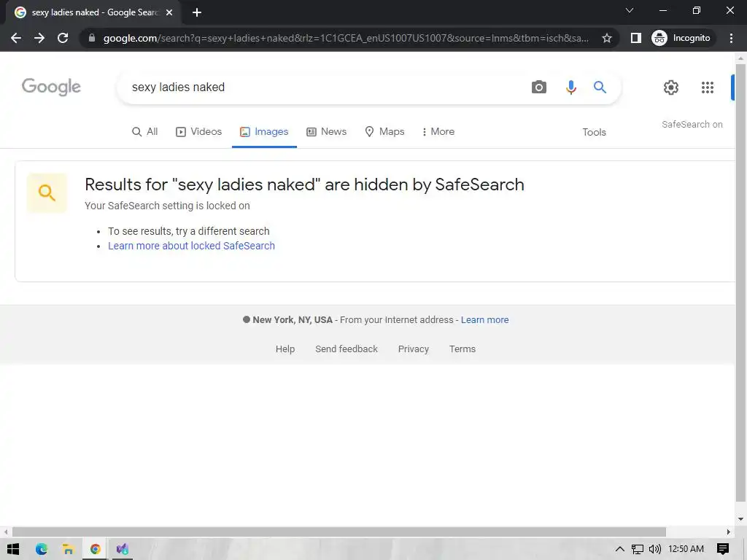The height and width of the screenshot is (560, 747).
Task: Open Google quick settings gear
Action: (671, 87)
